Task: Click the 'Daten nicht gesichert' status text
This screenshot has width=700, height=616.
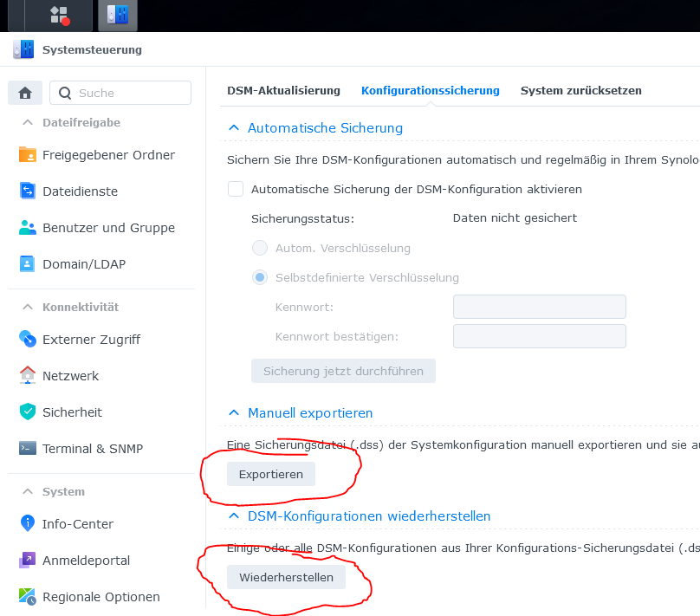Action: coord(515,217)
